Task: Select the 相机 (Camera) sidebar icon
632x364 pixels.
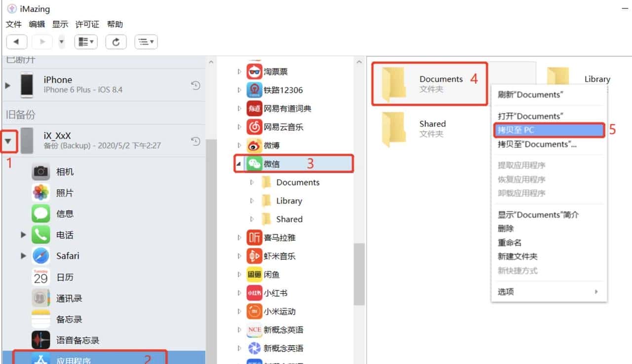Action: pos(40,171)
